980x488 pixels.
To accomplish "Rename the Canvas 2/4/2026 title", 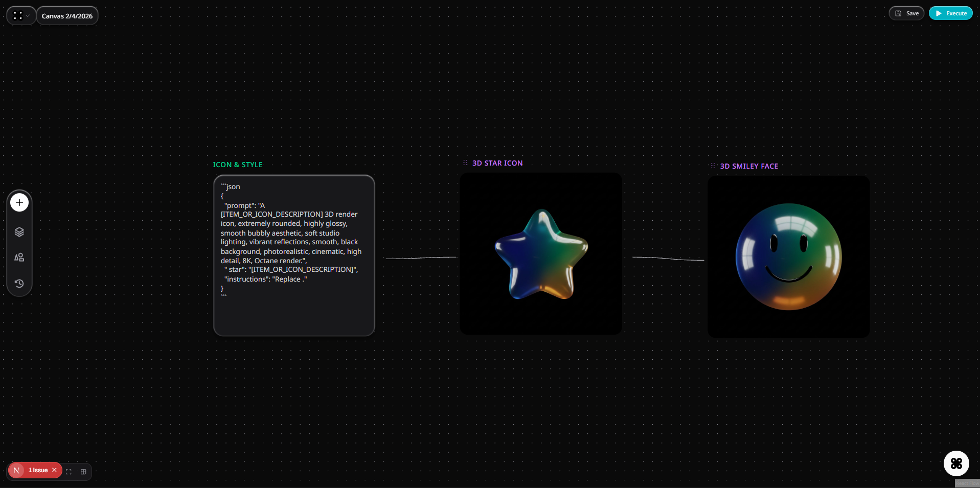I will (x=67, y=16).
